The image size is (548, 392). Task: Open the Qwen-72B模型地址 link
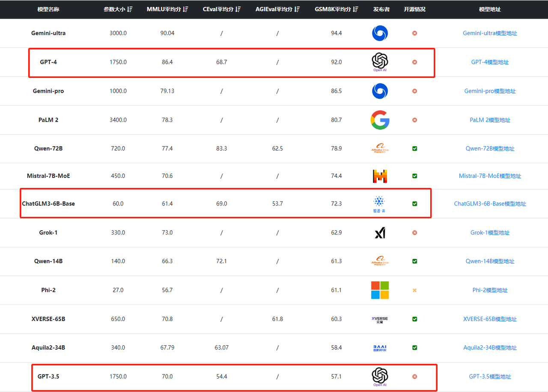coord(490,148)
